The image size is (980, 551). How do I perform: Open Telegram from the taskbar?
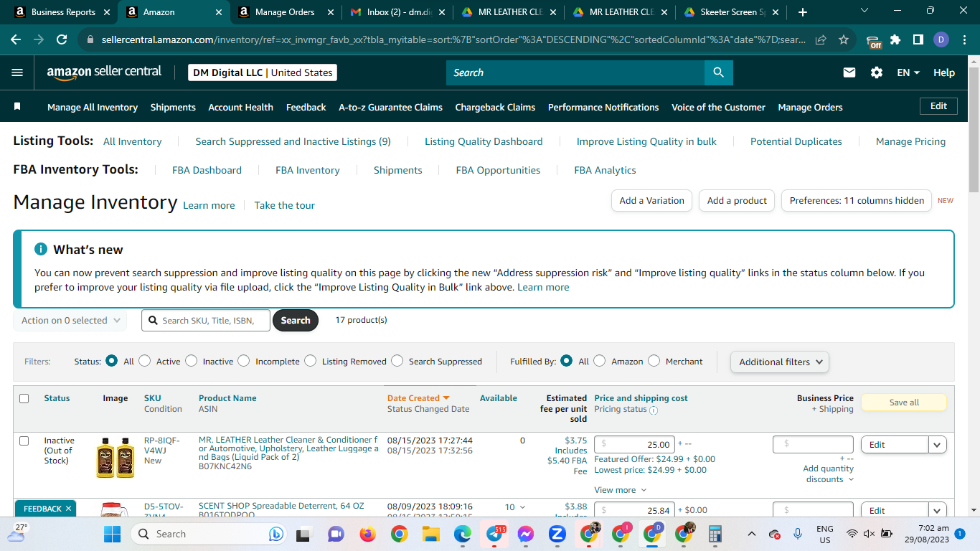click(494, 534)
